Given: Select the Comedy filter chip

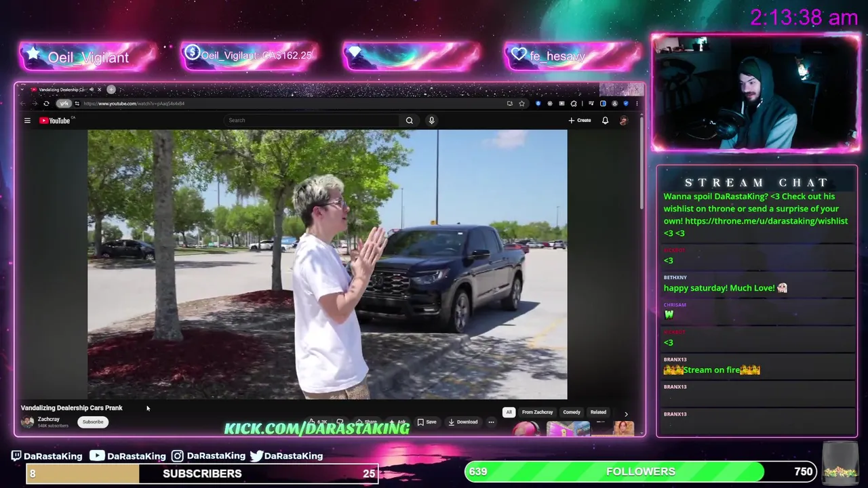Looking at the screenshot, I should 572,412.
